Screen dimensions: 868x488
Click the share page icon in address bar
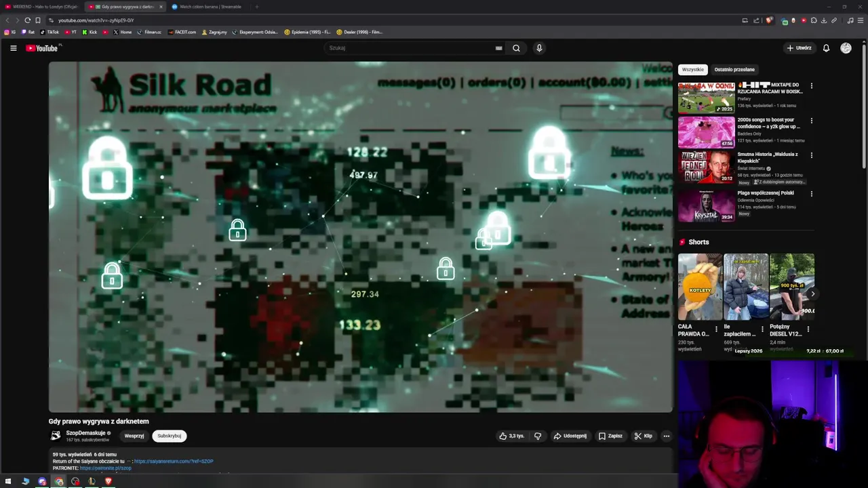pos(755,20)
